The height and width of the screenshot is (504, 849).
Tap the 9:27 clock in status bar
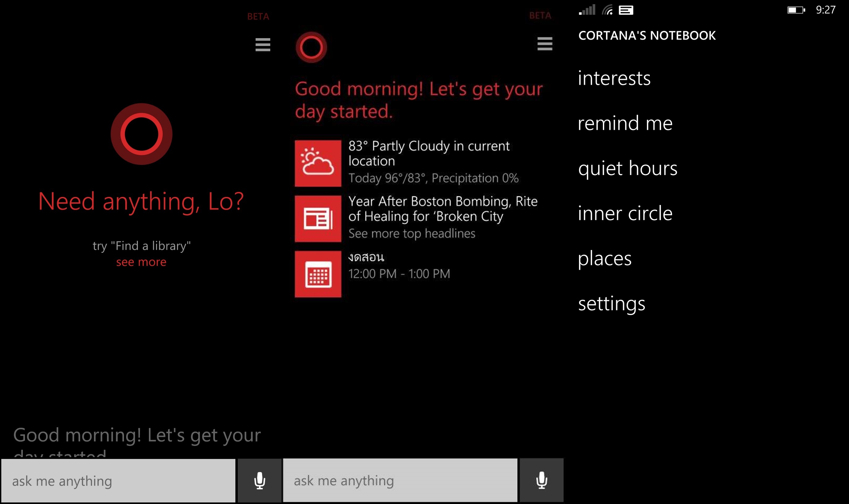tap(826, 10)
